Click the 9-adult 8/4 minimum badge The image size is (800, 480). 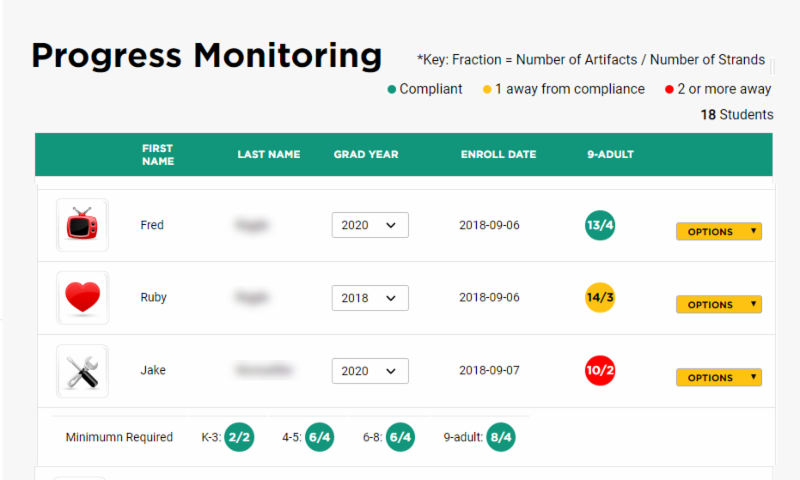[x=501, y=437]
